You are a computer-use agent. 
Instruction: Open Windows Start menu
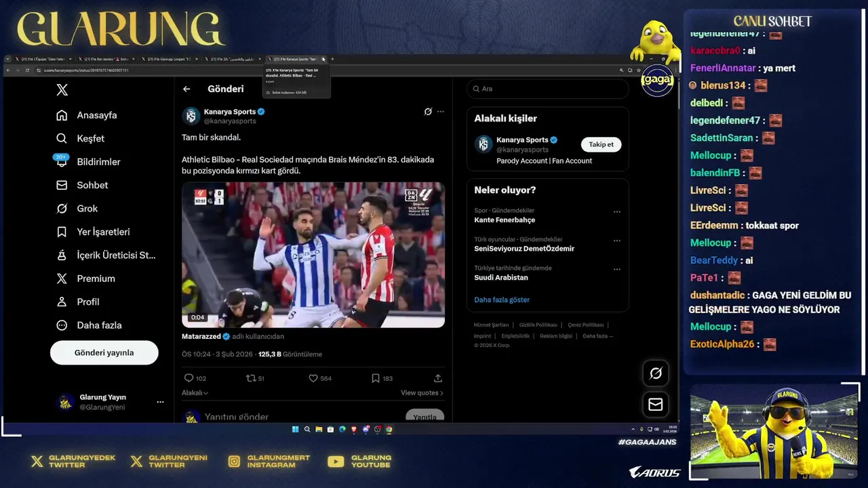click(x=296, y=429)
